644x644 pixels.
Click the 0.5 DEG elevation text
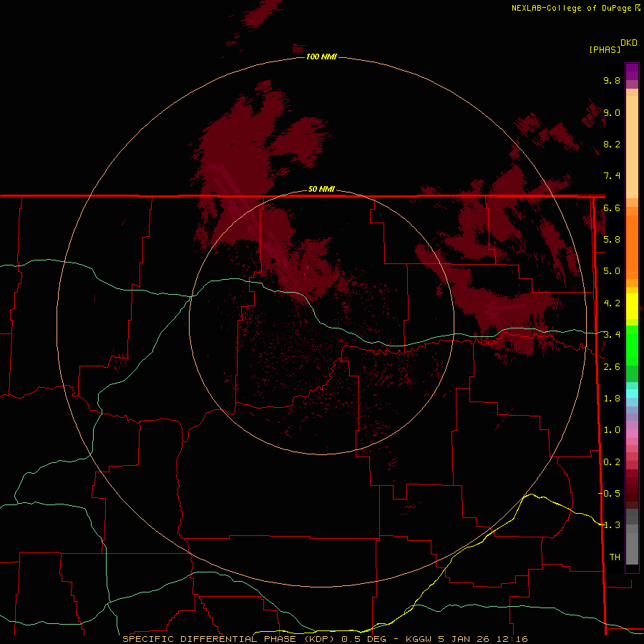coord(364,639)
